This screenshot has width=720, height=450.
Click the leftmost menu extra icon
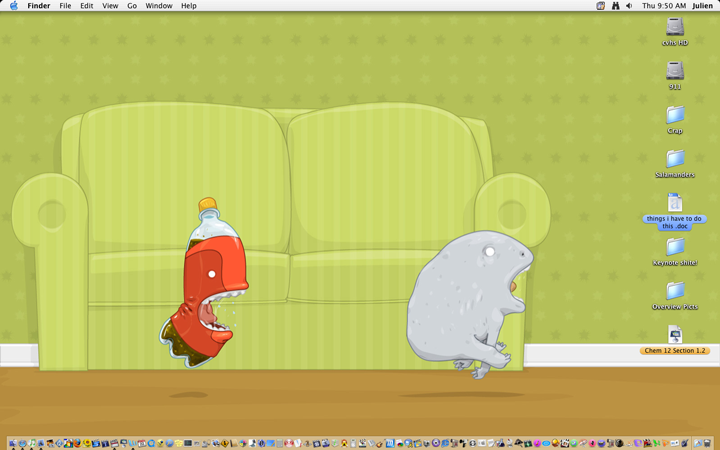pos(601,6)
